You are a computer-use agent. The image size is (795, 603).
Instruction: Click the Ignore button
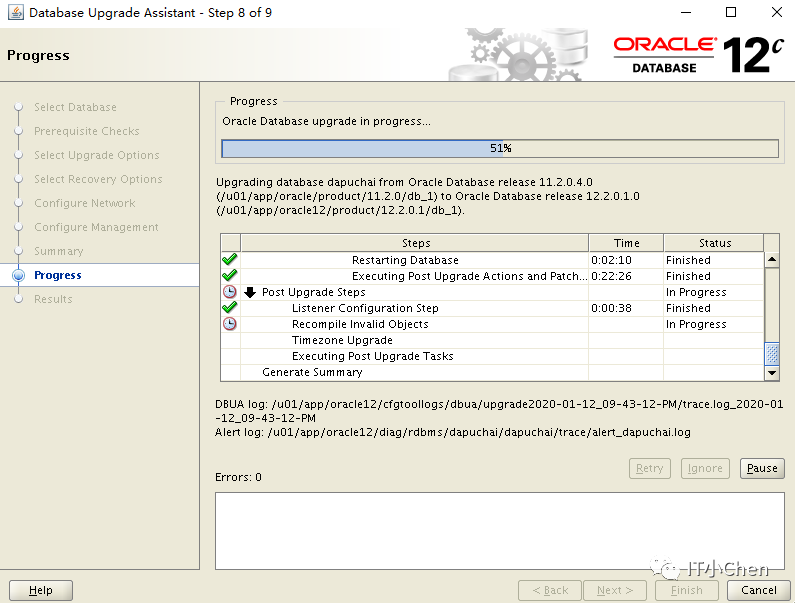pyautogui.click(x=705, y=468)
